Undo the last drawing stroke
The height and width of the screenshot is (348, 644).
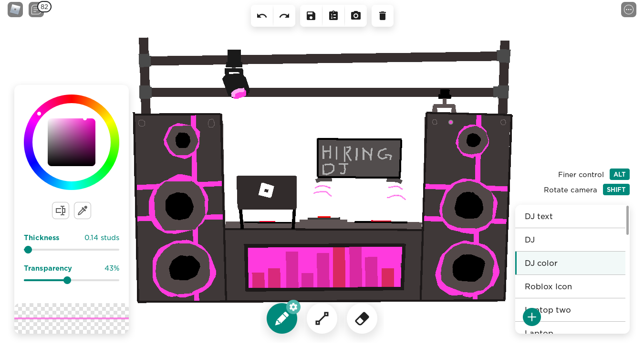[261, 16]
